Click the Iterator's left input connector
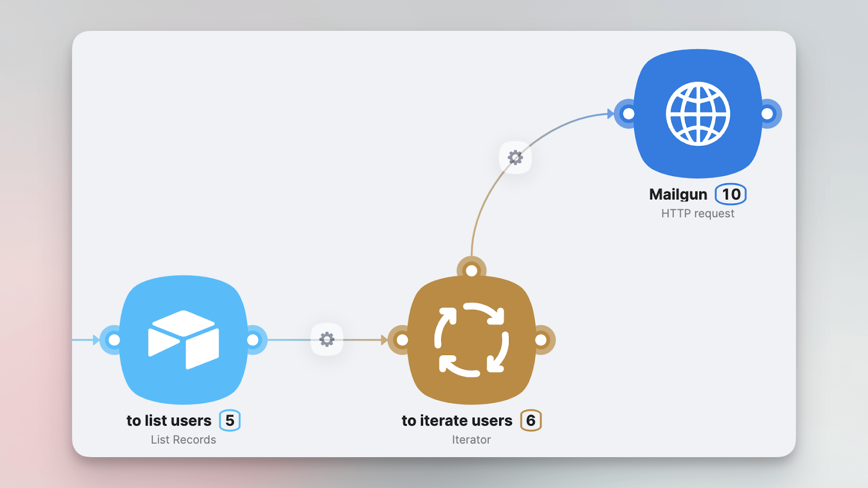 pos(402,340)
